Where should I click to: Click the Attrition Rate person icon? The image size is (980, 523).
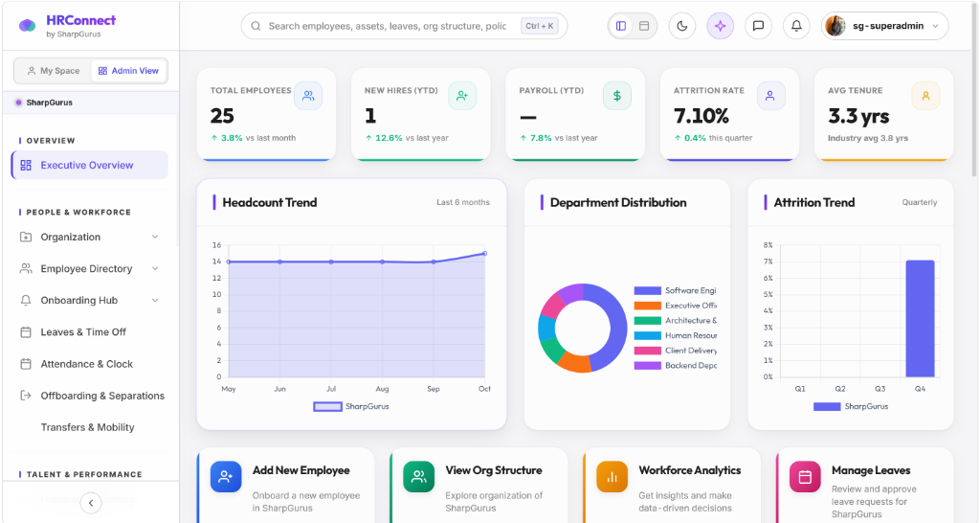[x=770, y=96]
